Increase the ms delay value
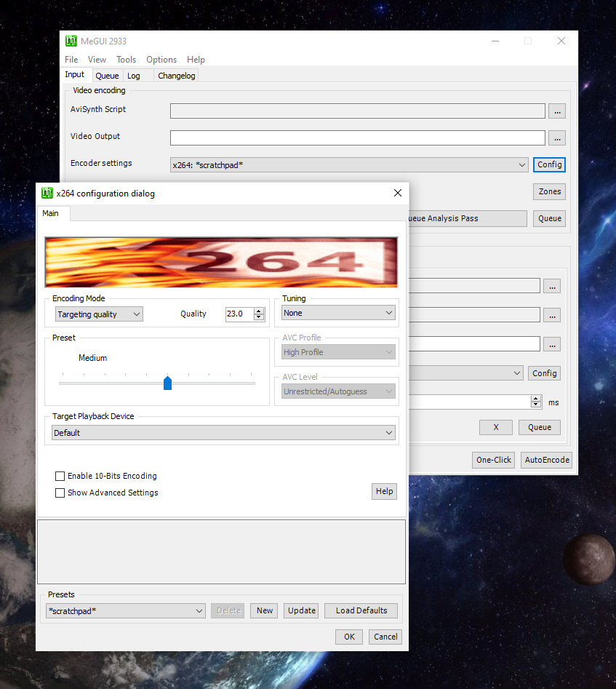Image resolution: width=616 pixels, height=689 pixels. click(x=535, y=399)
